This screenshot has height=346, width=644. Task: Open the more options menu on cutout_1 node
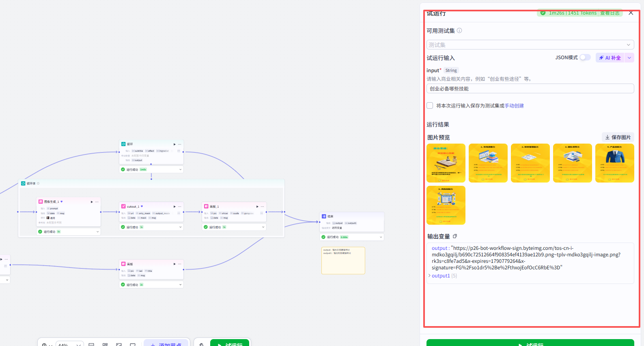(x=180, y=206)
